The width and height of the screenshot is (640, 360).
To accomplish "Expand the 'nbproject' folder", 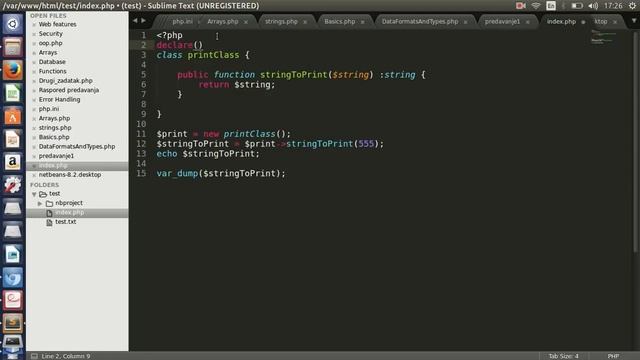I will coord(40,203).
